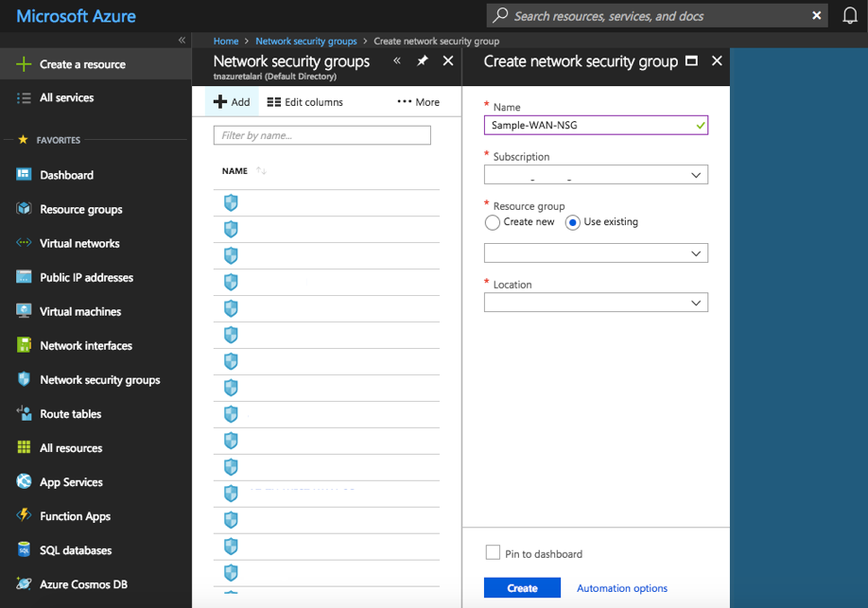Clear the search box with X

[817, 16]
